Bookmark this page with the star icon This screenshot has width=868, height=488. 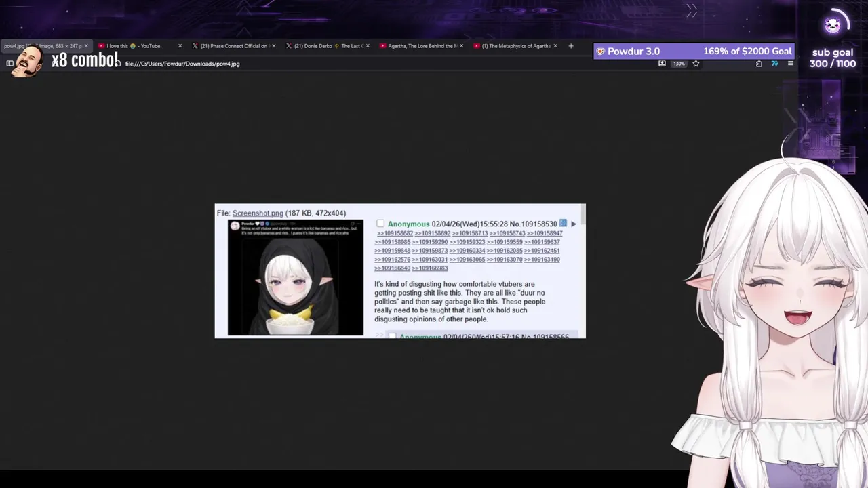click(696, 64)
